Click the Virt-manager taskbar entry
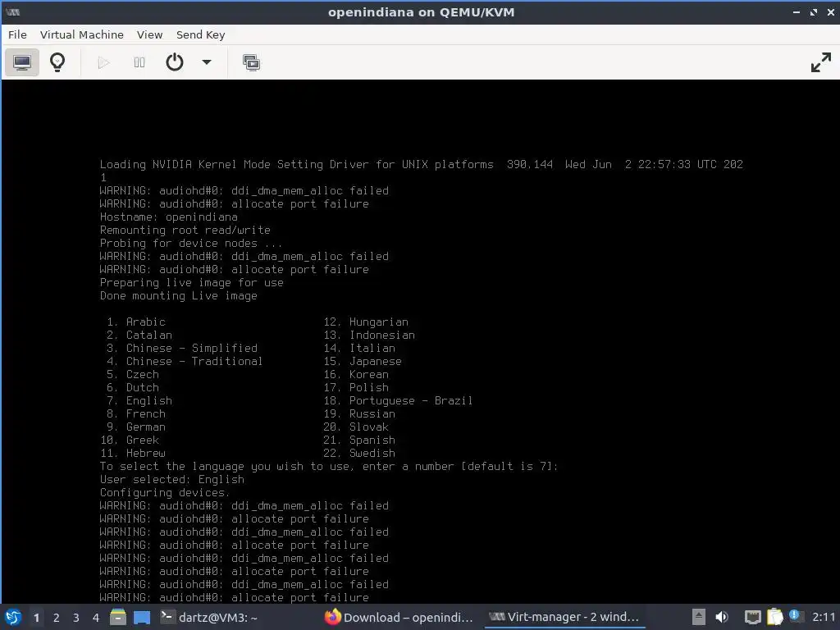Viewport: 840px width, 630px height. click(564, 617)
